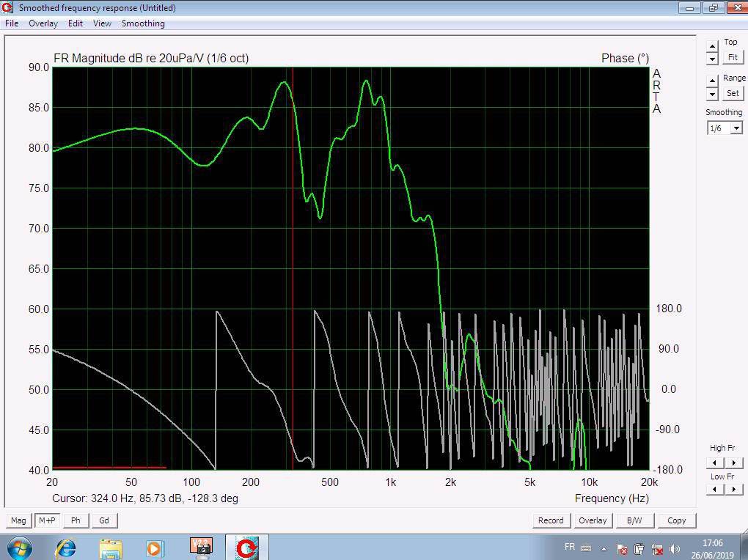The height and width of the screenshot is (560, 748).
Task: Click the red cursor line on graph
Action: (293, 267)
